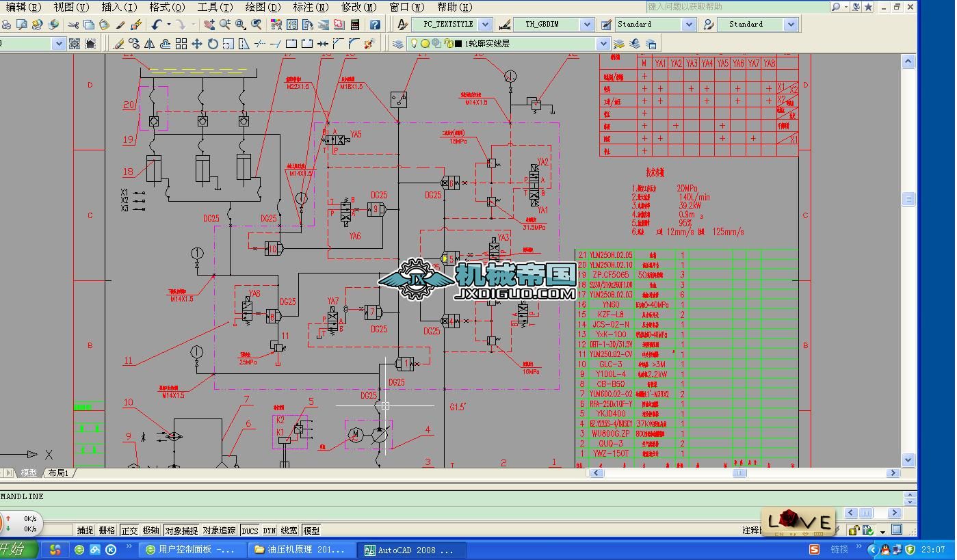The height and width of the screenshot is (560, 957).
Task: Click the Cut scissors icon
Action: 73,25
